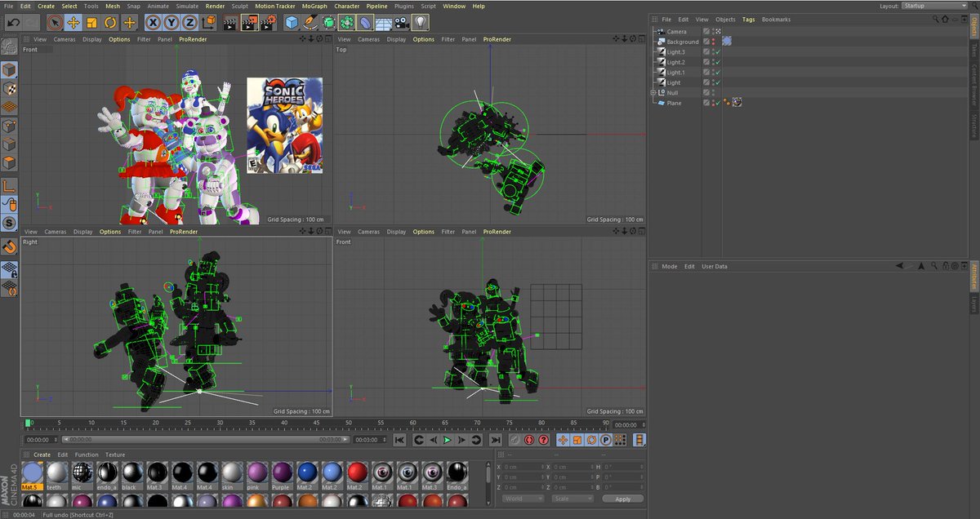
Task: Open the World coordinate system dropdown
Action: [523, 499]
